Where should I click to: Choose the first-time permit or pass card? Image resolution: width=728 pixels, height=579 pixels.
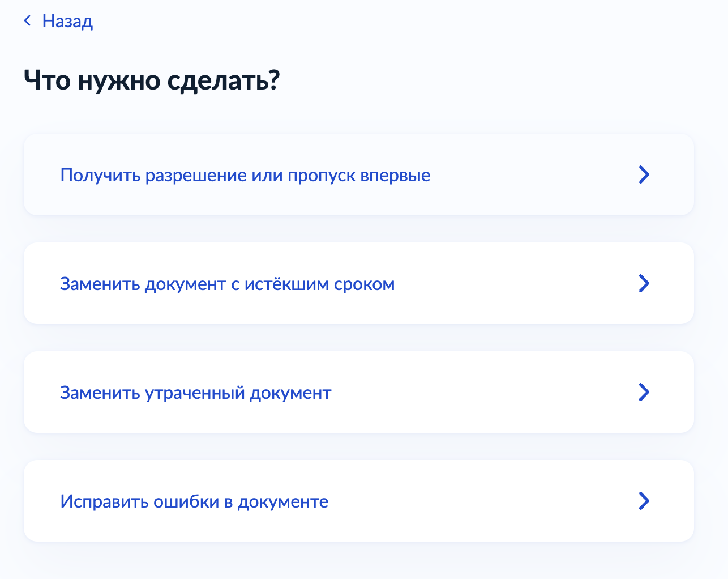(x=358, y=174)
